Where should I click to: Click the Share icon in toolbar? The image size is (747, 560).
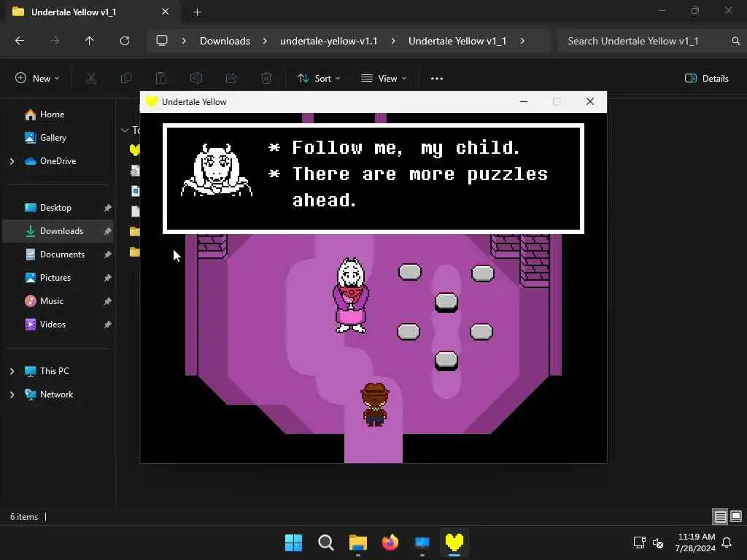coord(231,78)
